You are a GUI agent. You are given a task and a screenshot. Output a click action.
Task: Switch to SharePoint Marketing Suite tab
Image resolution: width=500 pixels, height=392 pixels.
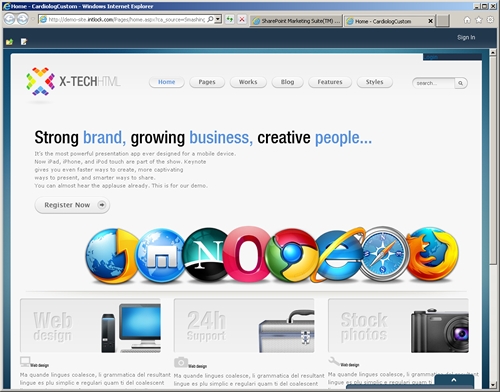[296, 21]
